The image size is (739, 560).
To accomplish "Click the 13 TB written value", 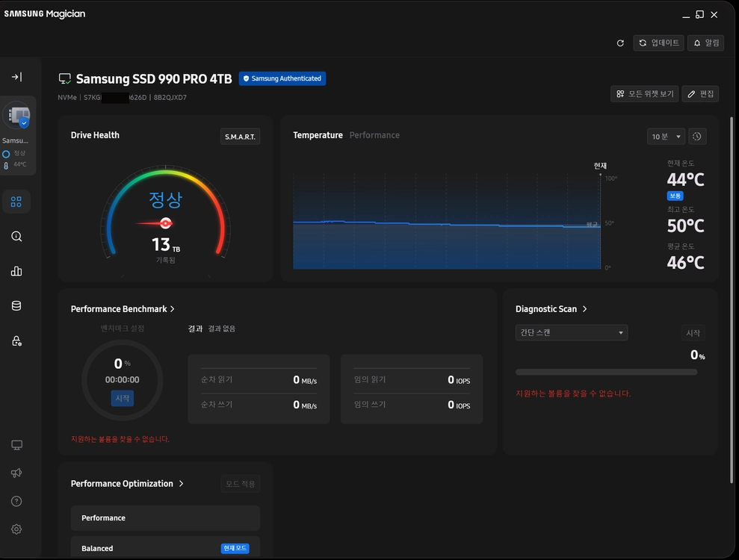I will 165,245.
